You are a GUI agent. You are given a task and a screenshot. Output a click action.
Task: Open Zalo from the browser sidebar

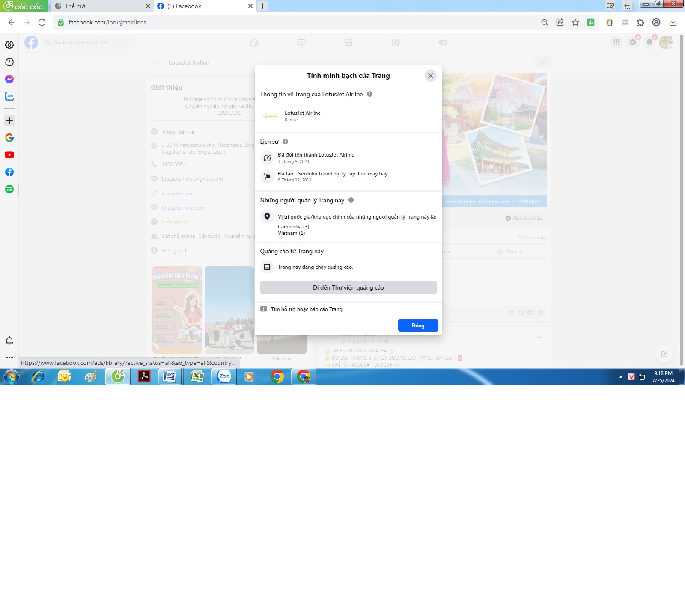click(x=9, y=96)
